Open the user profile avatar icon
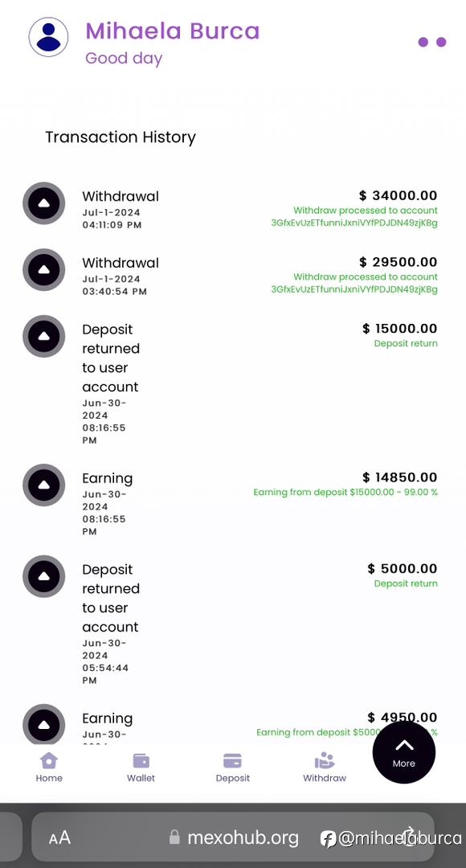The width and height of the screenshot is (466, 868). click(x=49, y=37)
